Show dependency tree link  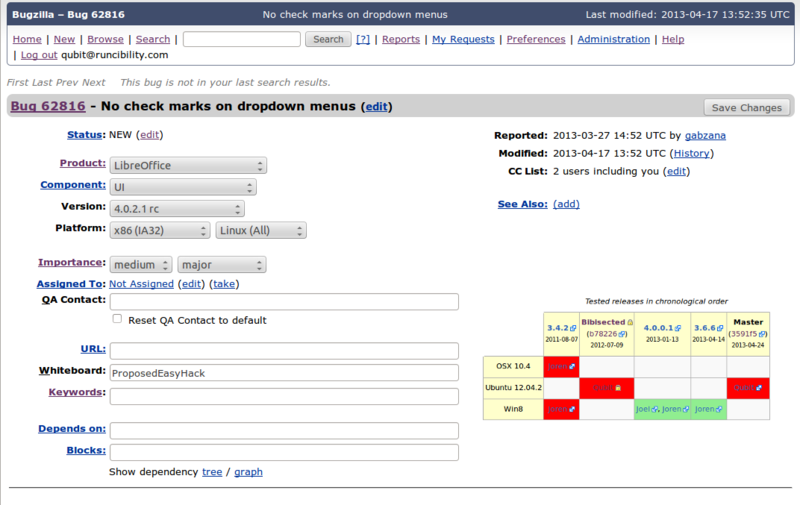click(x=212, y=472)
